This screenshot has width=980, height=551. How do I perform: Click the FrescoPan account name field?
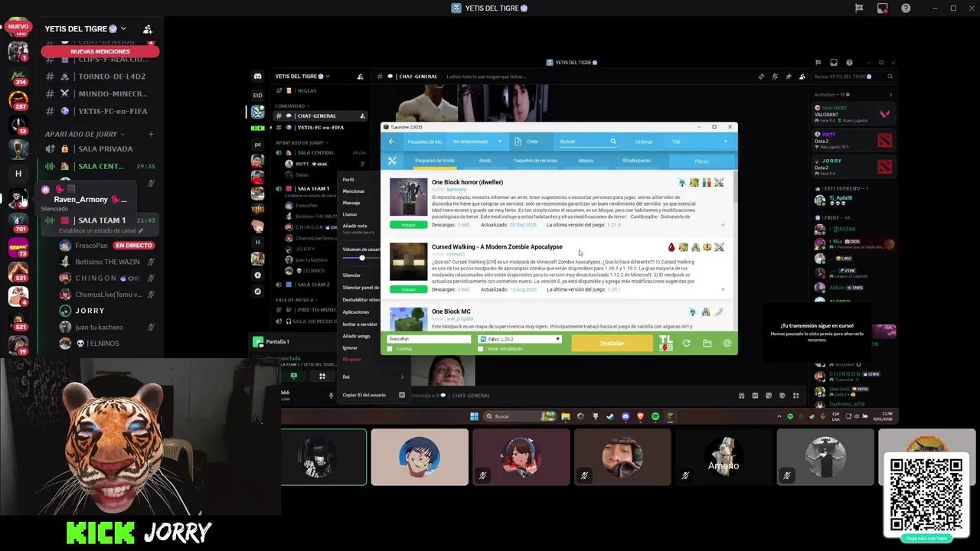click(x=429, y=339)
